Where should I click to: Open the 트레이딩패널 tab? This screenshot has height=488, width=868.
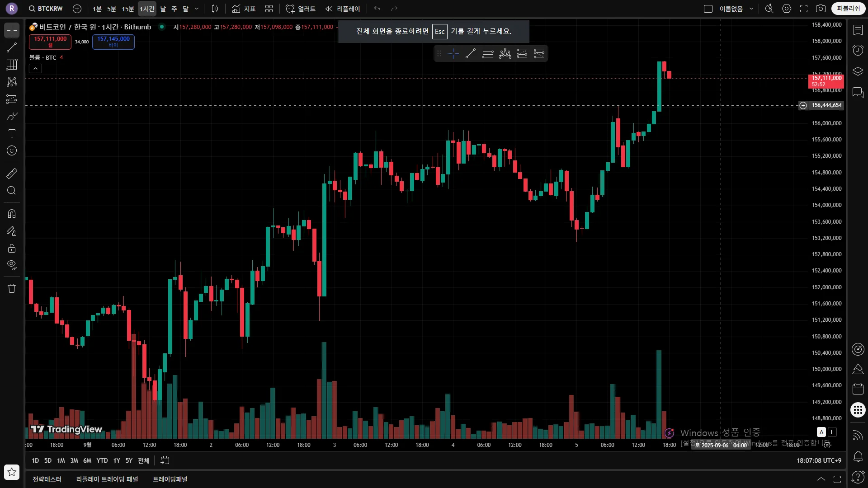170,479
